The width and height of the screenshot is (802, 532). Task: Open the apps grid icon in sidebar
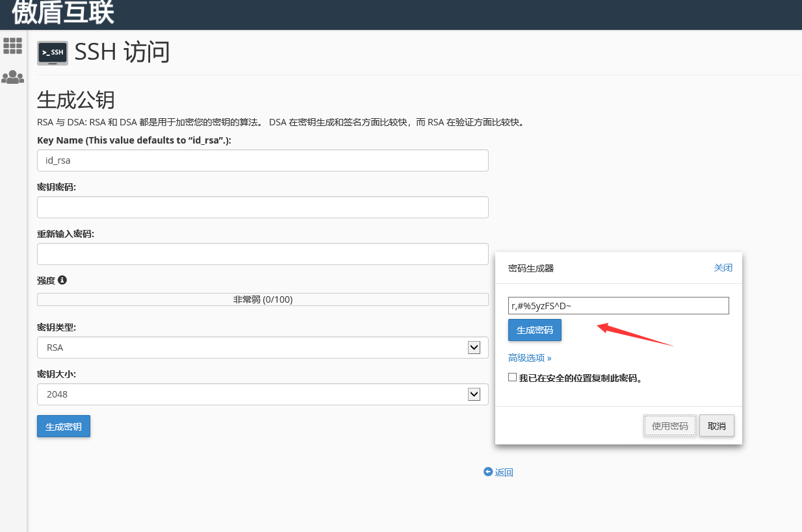pyautogui.click(x=13, y=46)
